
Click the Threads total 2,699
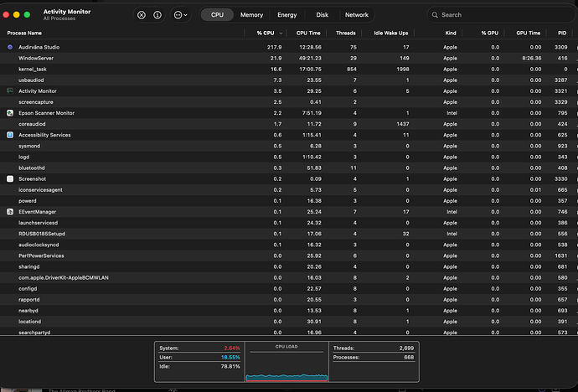tap(406, 348)
